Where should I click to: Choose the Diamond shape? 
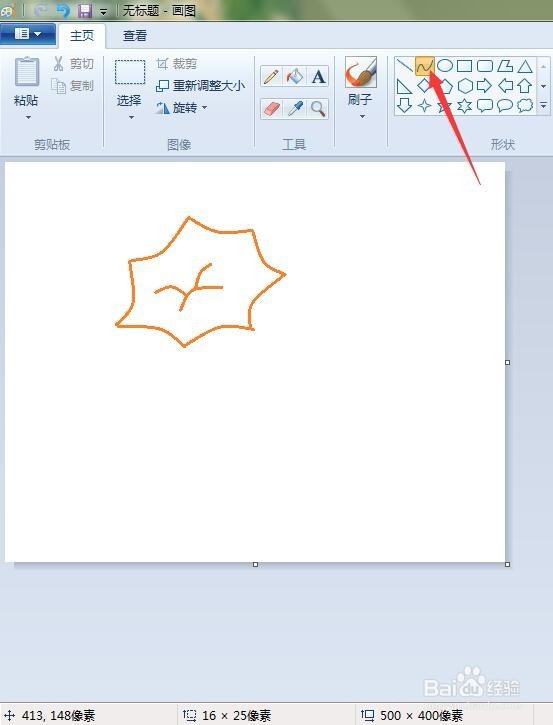(x=424, y=86)
